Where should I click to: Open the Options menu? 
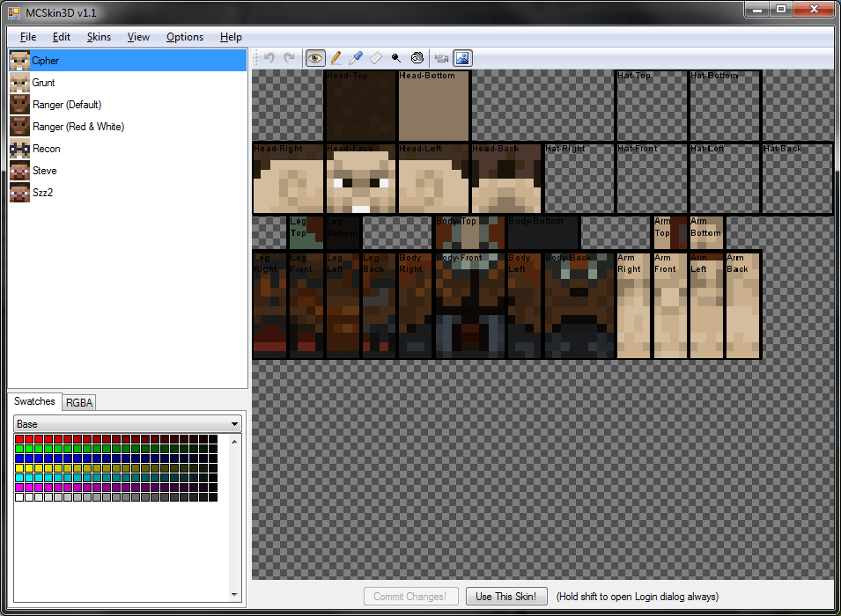[185, 37]
